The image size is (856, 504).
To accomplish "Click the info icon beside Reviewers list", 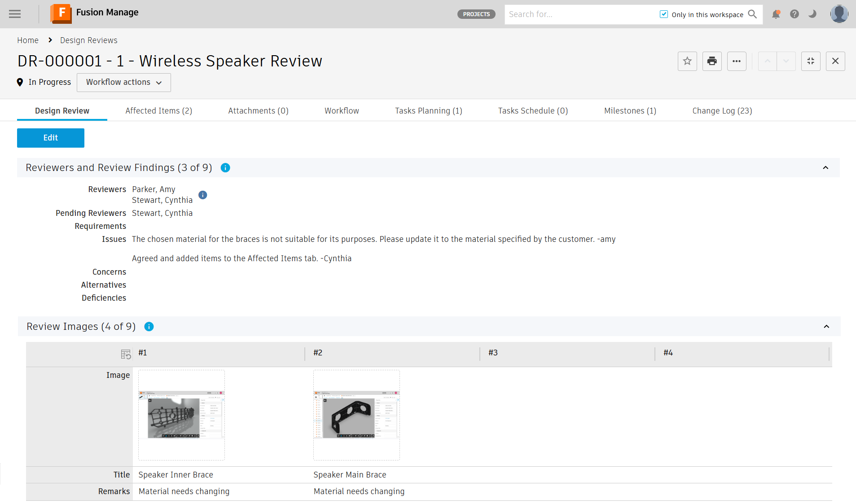I will [202, 195].
